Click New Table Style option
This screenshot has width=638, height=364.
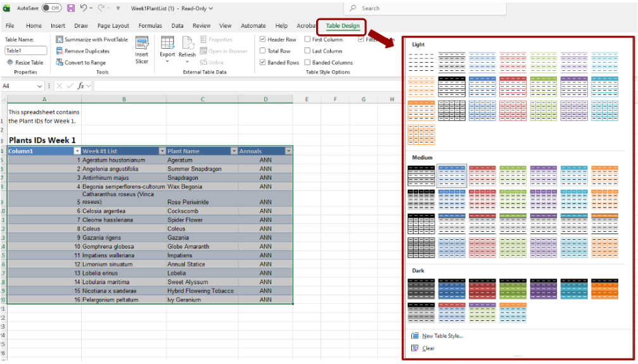437,336
